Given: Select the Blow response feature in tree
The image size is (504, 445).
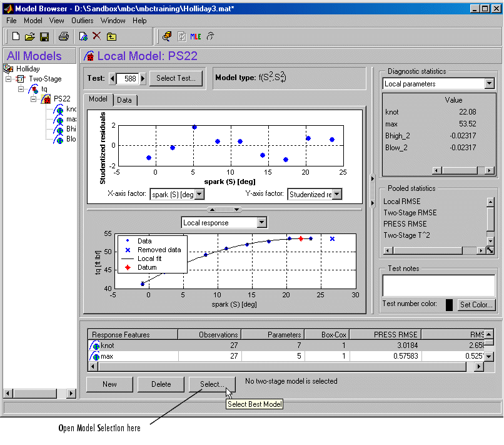Looking at the screenshot, I should [71, 139].
